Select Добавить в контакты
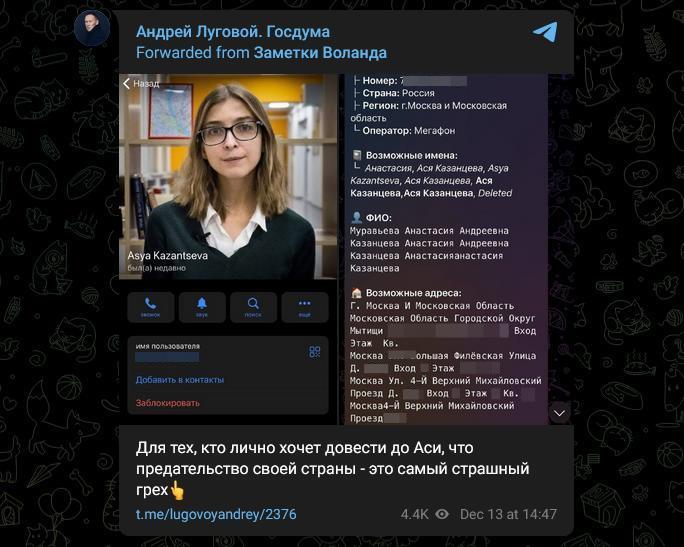684x547 pixels. [180, 380]
